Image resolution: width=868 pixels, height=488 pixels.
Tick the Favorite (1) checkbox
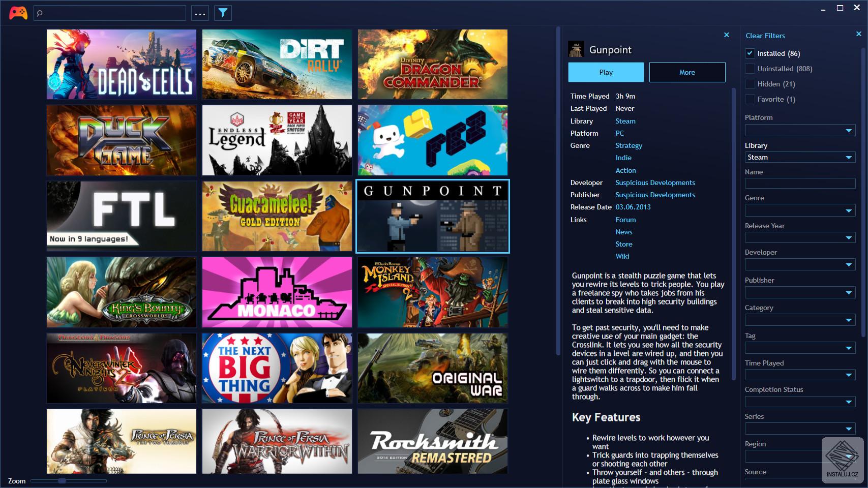tap(750, 99)
